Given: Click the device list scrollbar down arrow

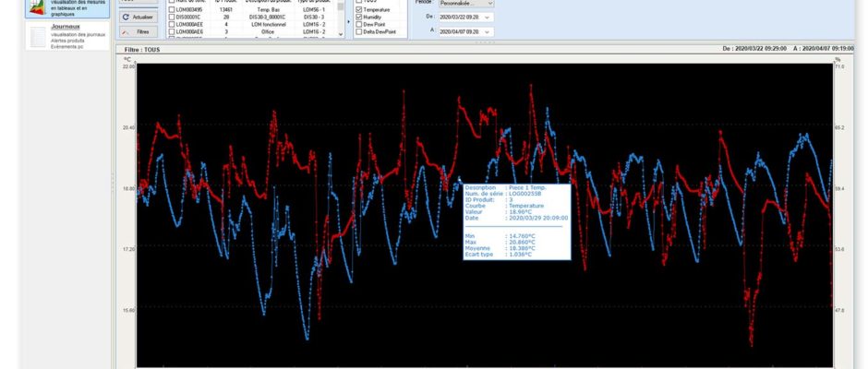Looking at the screenshot, I should pos(341,34).
